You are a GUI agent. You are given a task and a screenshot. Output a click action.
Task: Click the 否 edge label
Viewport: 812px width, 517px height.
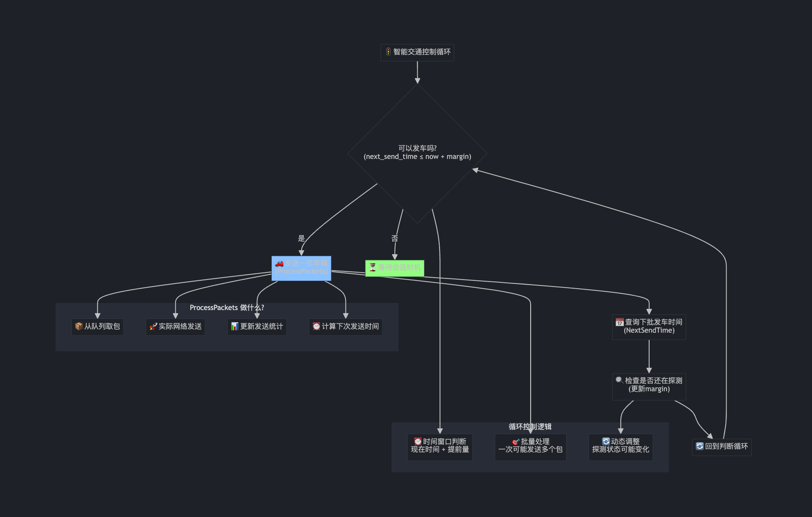point(395,238)
